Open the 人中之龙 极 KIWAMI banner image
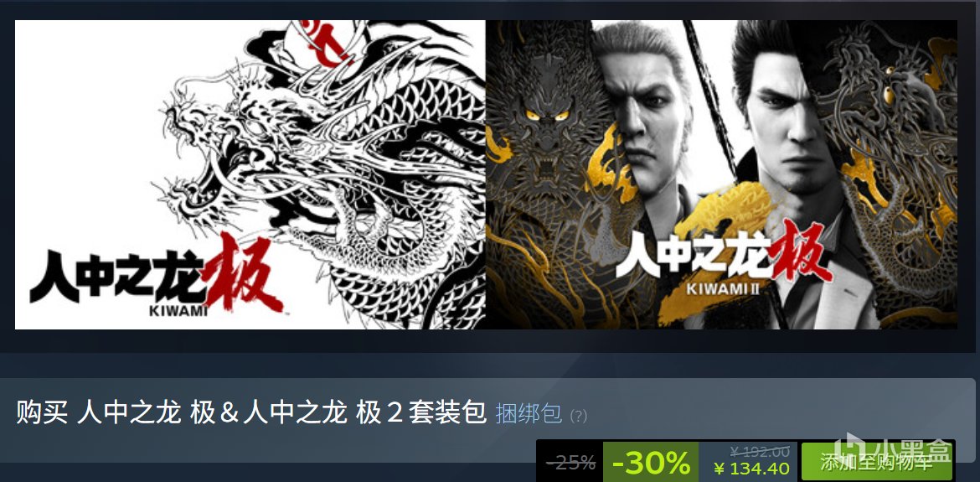 click(250, 174)
